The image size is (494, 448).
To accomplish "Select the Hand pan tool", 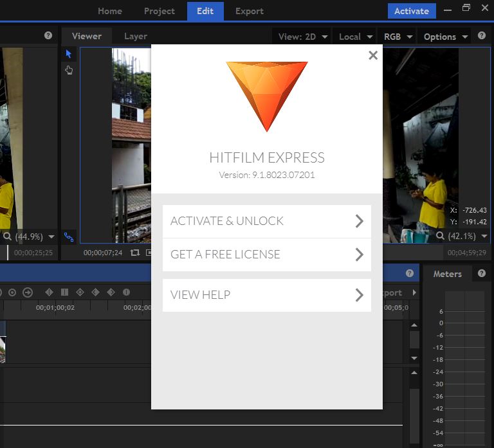I will [x=69, y=70].
